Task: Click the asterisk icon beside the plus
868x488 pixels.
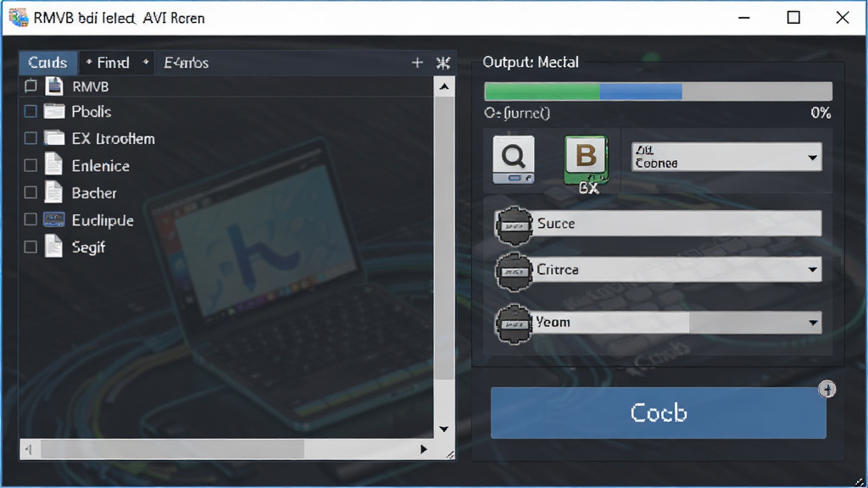Action: [x=442, y=63]
